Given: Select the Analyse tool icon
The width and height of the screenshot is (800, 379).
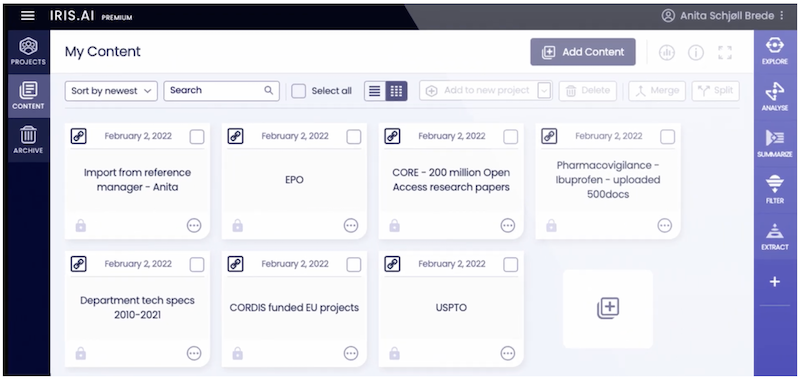Looking at the screenshot, I should pyautogui.click(x=774, y=97).
